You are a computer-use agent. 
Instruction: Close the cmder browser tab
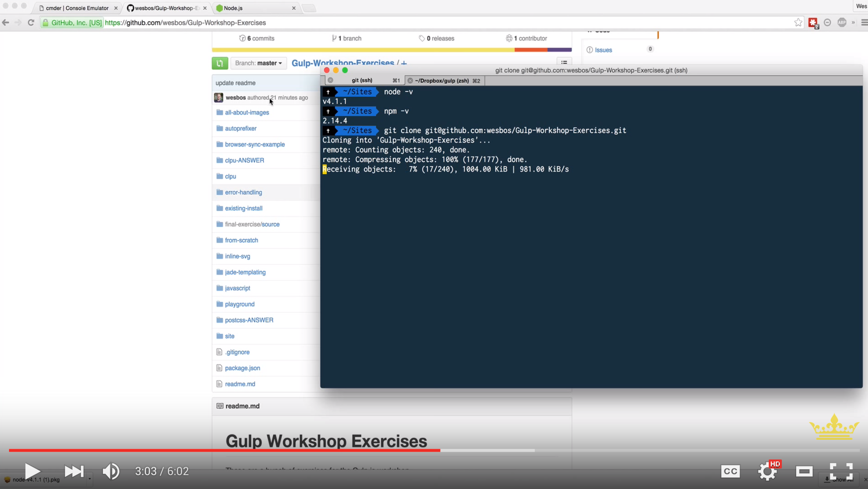coord(116,8)
